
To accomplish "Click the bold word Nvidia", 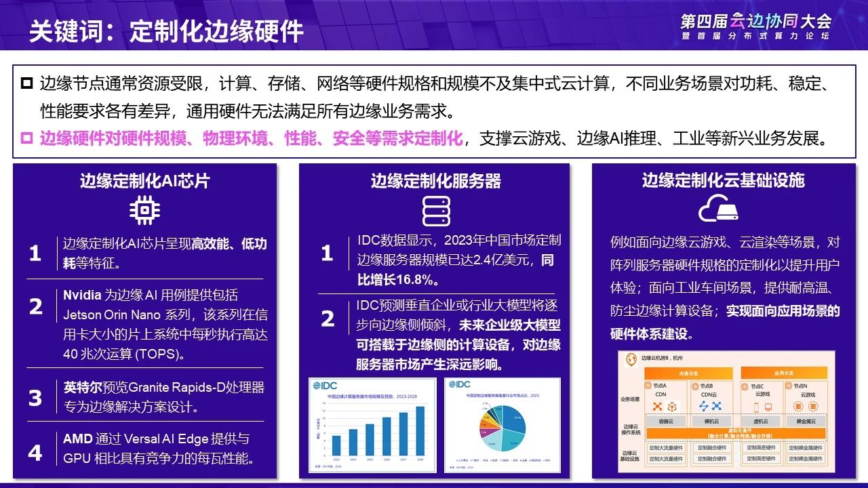I will [81, 296].
